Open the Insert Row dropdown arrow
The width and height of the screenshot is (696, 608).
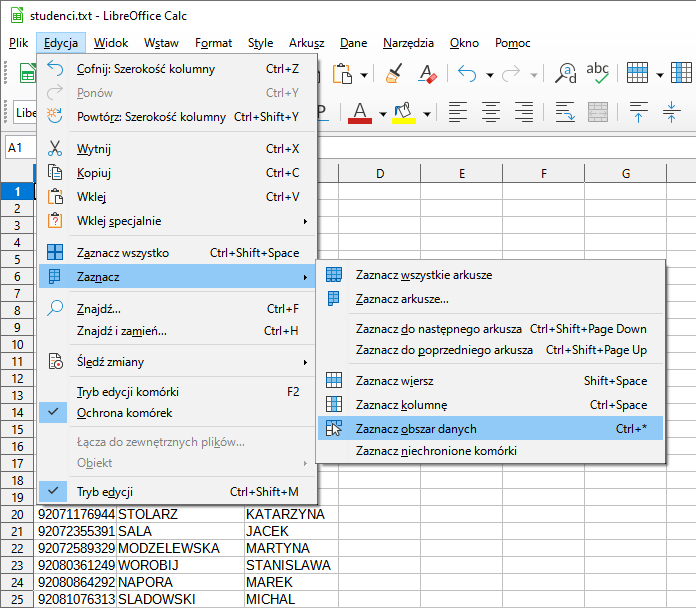[660, 75]
